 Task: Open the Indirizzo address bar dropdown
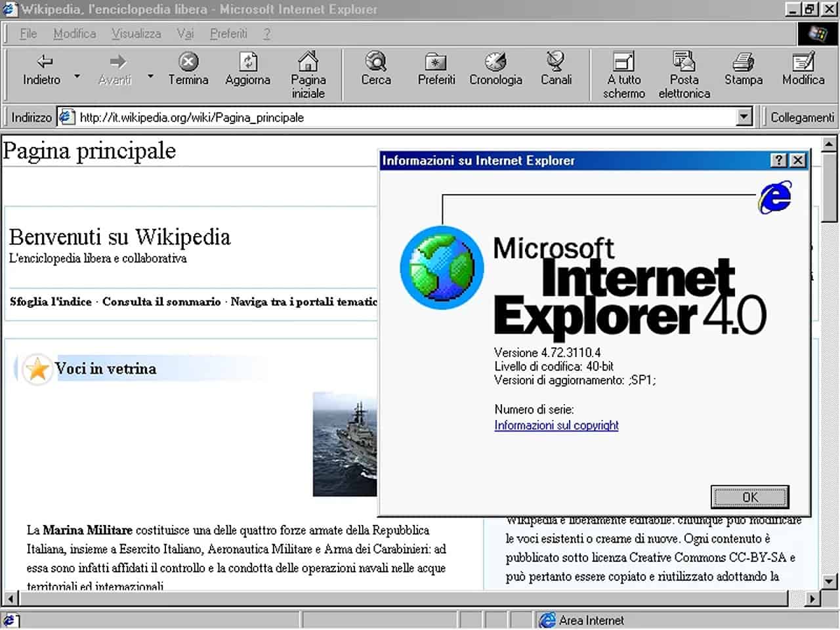click(x=744, y=117)
